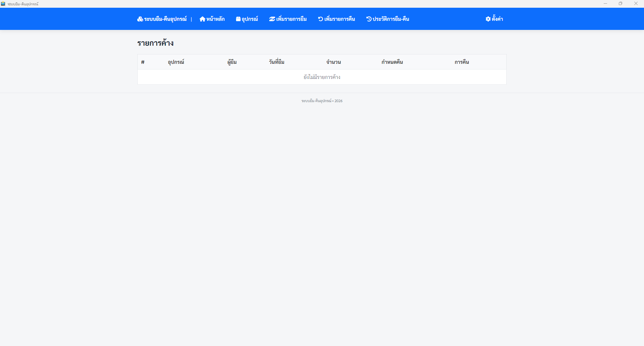Select the อุปกรณ์ column header in table
This screenshot has height=346, width=644.
[176, 62]
